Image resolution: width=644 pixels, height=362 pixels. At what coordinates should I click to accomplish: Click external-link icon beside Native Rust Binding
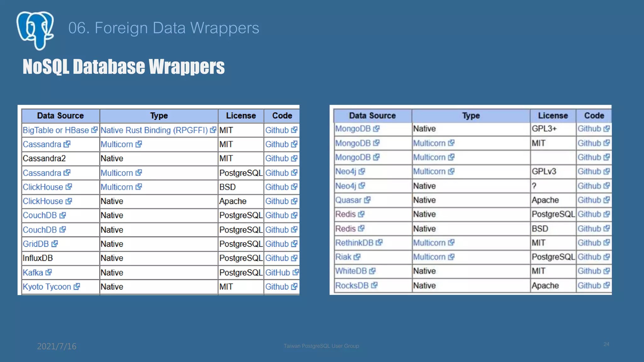tap(213, 130)
